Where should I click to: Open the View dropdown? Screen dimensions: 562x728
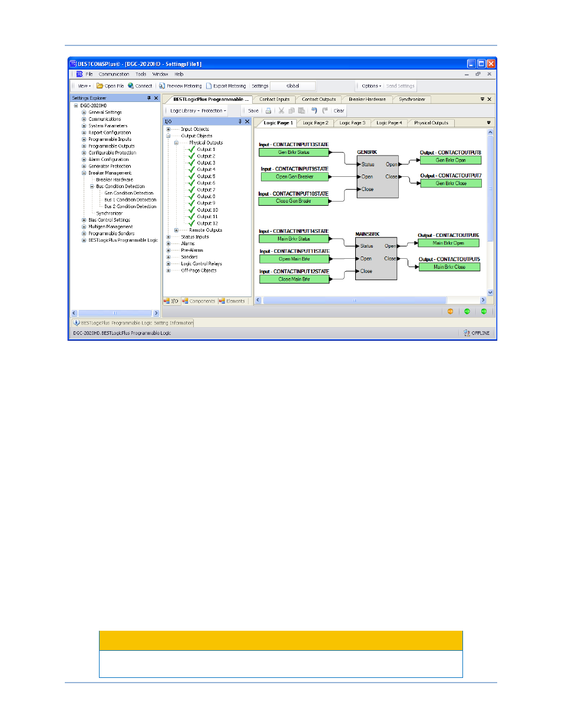tap(84, 86)
